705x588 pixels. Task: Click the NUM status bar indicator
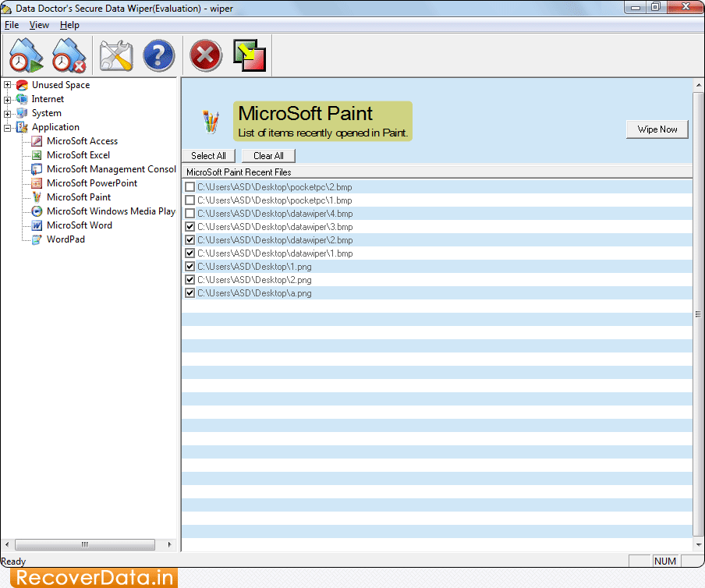[x=665, y=561]
